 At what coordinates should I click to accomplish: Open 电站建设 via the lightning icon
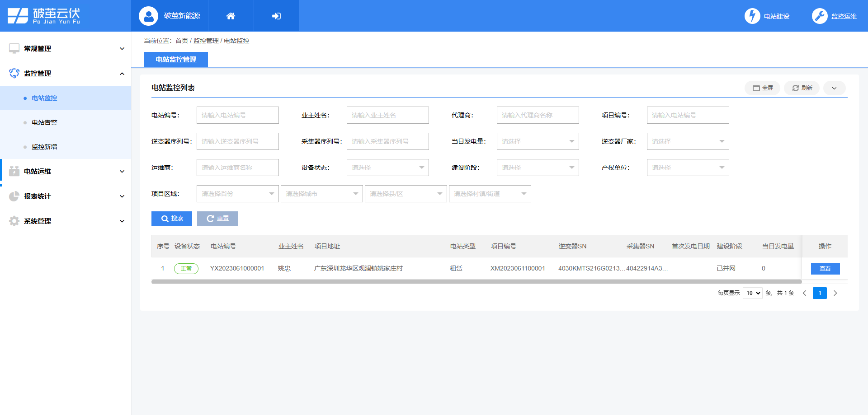[752, 15]
